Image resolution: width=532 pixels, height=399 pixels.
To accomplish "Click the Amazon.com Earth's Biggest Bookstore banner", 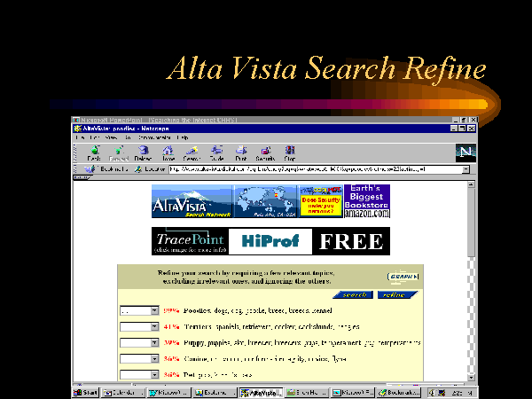I will point(367,201).
